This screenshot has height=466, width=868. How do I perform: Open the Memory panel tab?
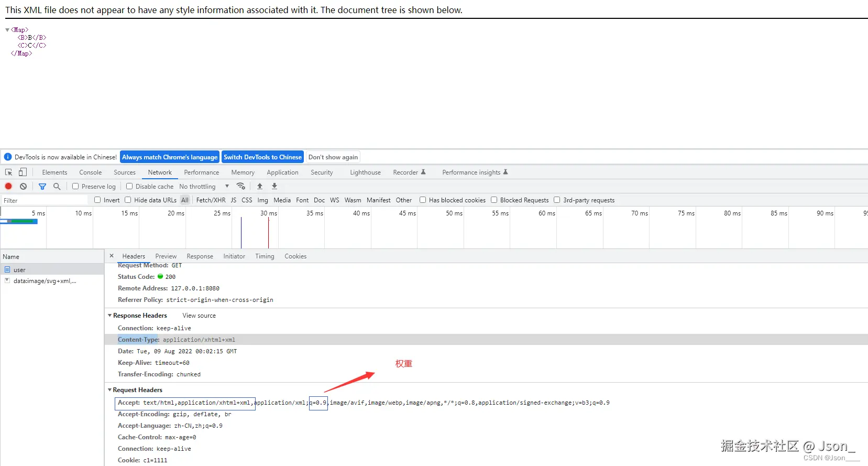click(243, 172)
